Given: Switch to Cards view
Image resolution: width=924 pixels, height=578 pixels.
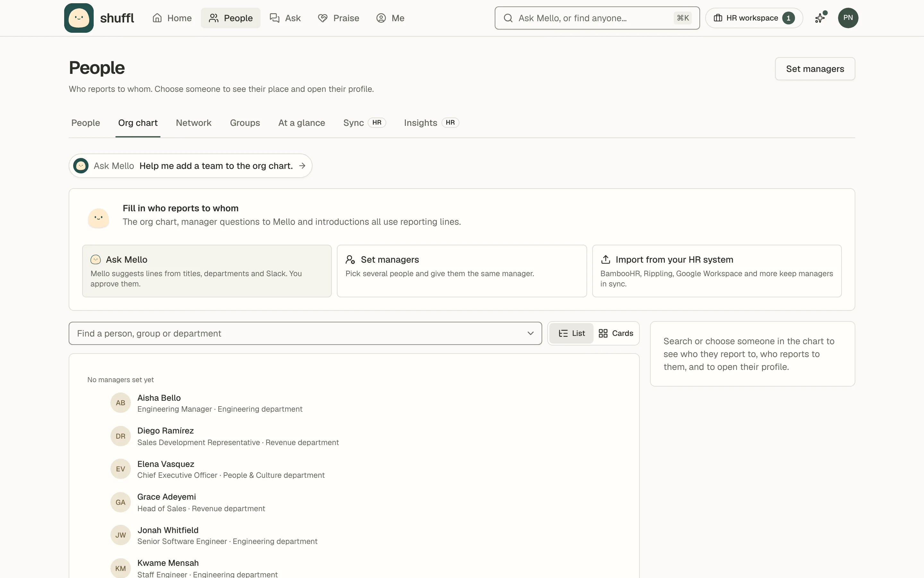Looking at the screenshot, I should click(x=615, y=333).
